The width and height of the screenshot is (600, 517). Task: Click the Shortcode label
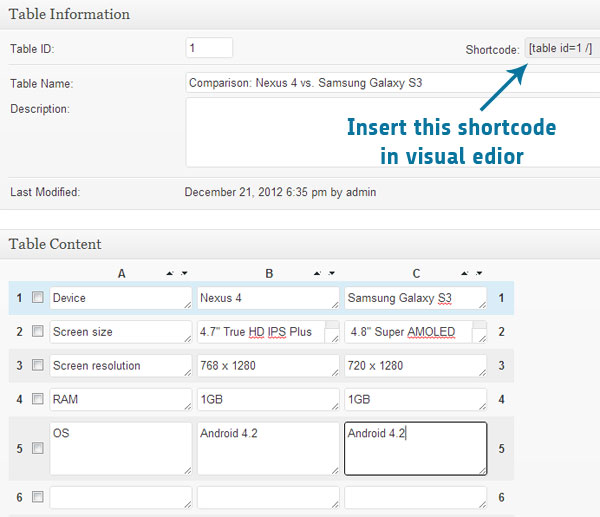(x=492, y=50)
